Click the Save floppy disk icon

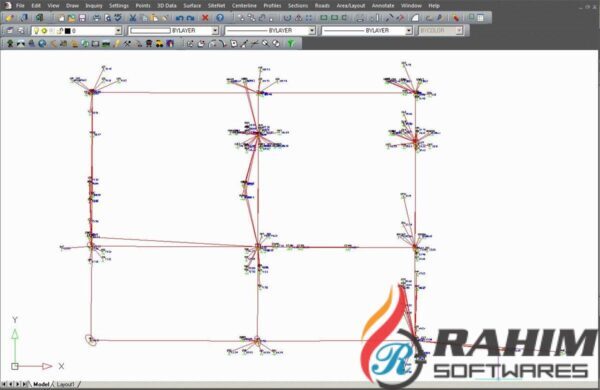point(82,18)
